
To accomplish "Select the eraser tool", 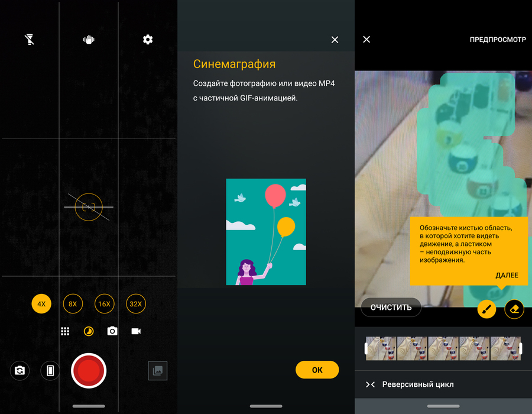I will (514, 309).
